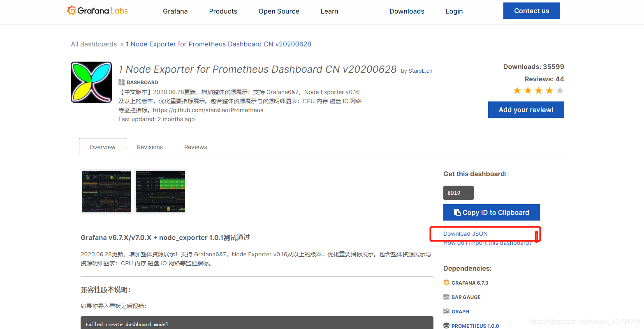Open the second dashboard screenshot thumbnail

coord(160,192)
